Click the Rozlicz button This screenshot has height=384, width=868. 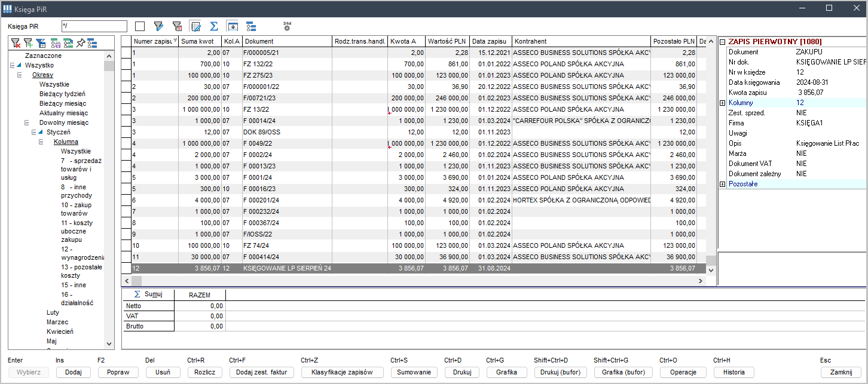(205, 372)
